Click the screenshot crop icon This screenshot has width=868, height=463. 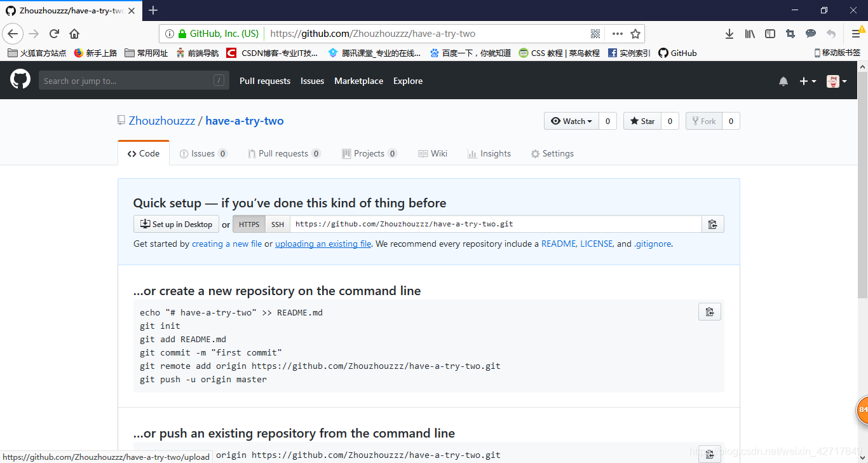tap(790, 34)
